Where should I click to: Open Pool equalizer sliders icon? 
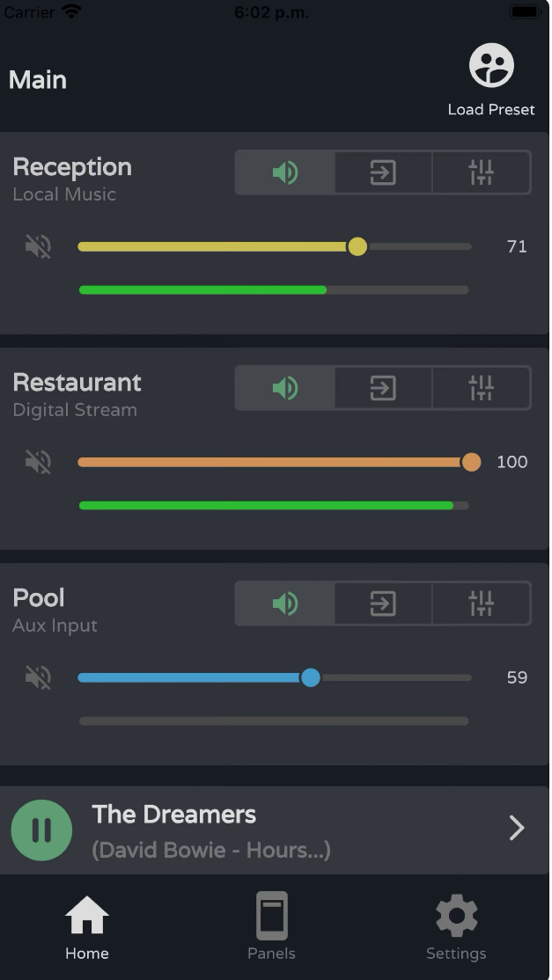pos(482,603)
